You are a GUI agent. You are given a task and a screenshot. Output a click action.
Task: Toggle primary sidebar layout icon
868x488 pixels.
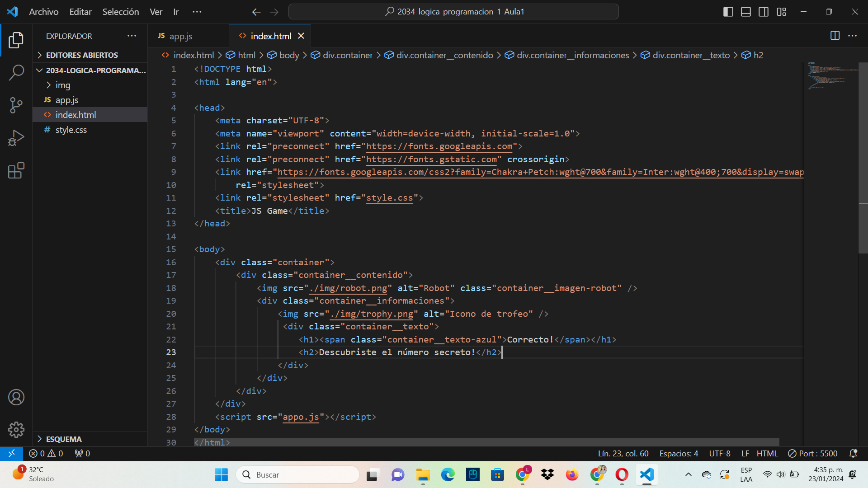pos(728,12)
